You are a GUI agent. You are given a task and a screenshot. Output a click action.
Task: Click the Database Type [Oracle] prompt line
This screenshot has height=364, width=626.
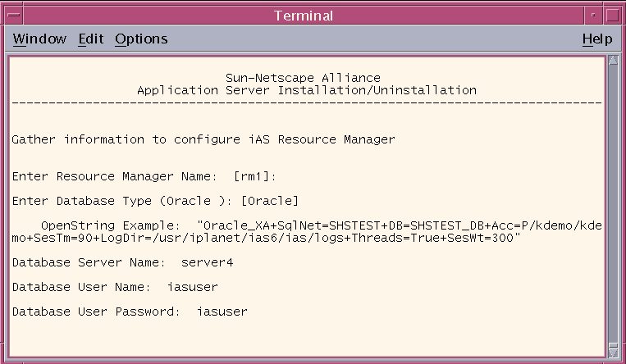click(x=155, y=201)
